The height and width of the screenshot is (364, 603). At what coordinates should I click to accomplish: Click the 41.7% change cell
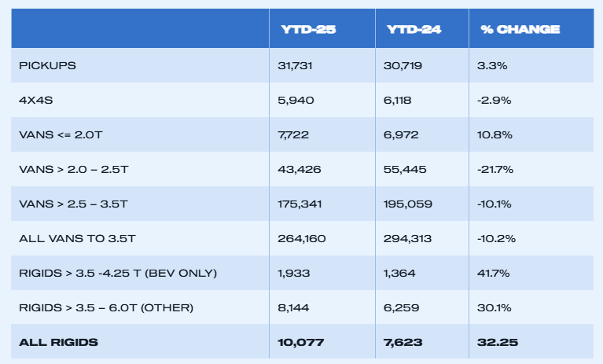pyautogui.click(x=493, y=273)
